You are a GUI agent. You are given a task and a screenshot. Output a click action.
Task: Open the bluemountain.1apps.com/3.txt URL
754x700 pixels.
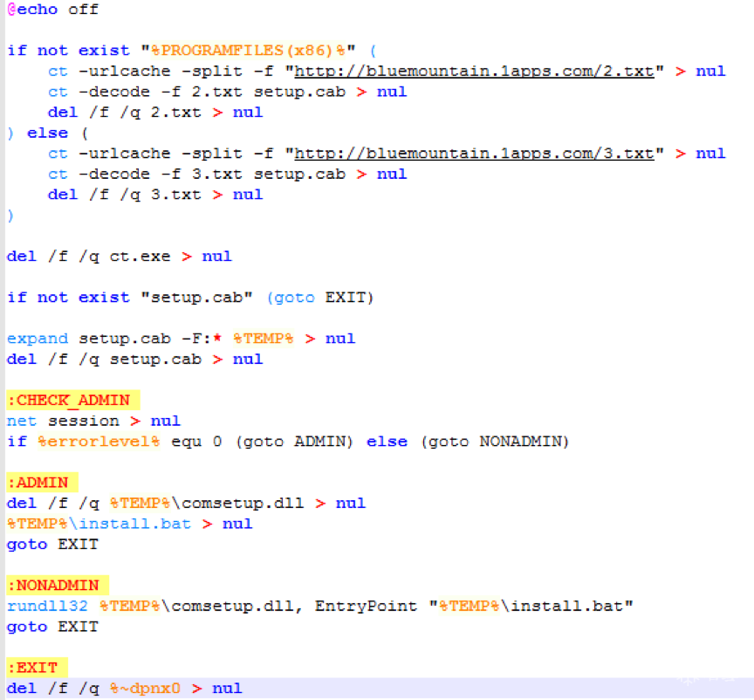point(474,154)
